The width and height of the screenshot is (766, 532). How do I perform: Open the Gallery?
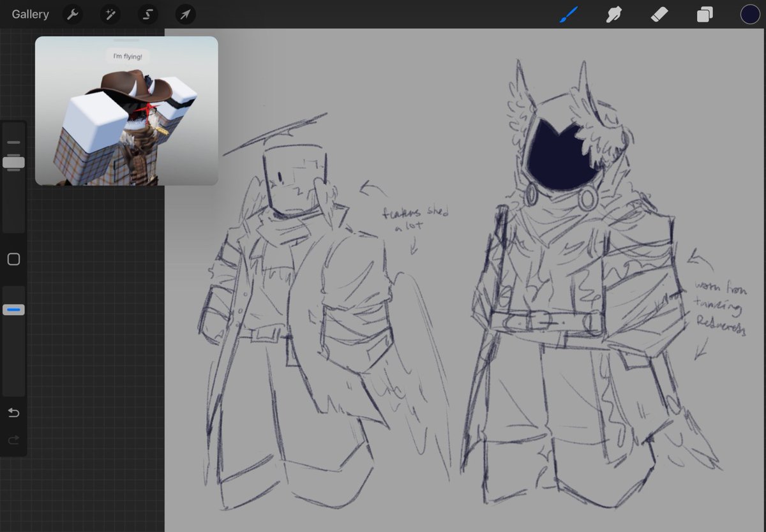30,14
